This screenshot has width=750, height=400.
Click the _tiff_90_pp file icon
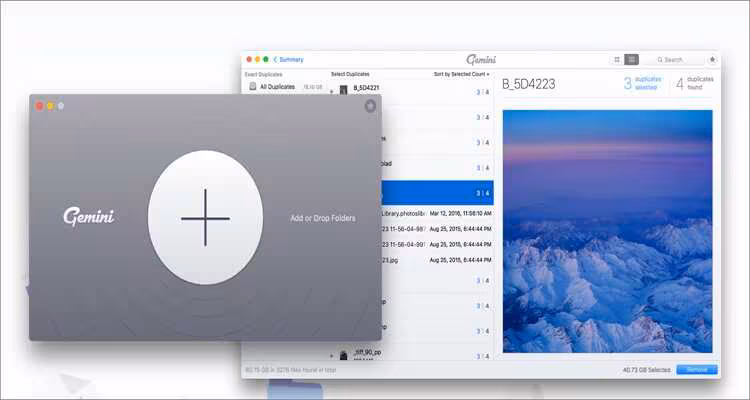[x=343, y=355]
